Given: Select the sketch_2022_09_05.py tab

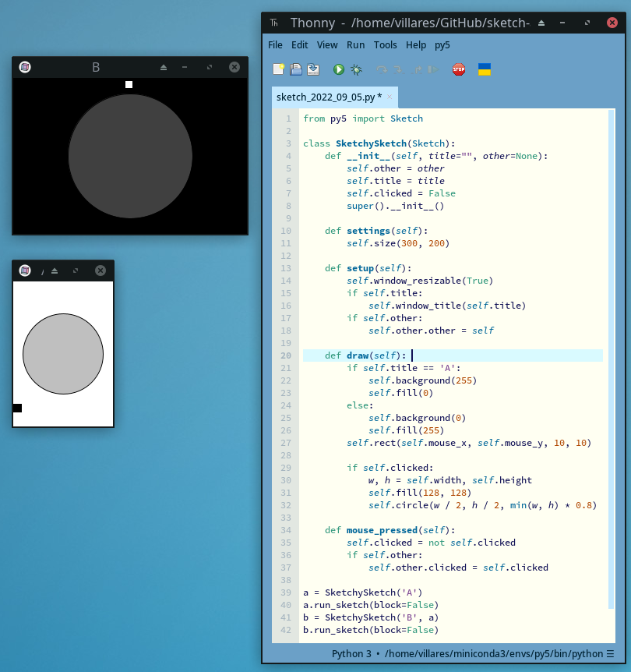Looking at the screenshot, I should 329,97.
